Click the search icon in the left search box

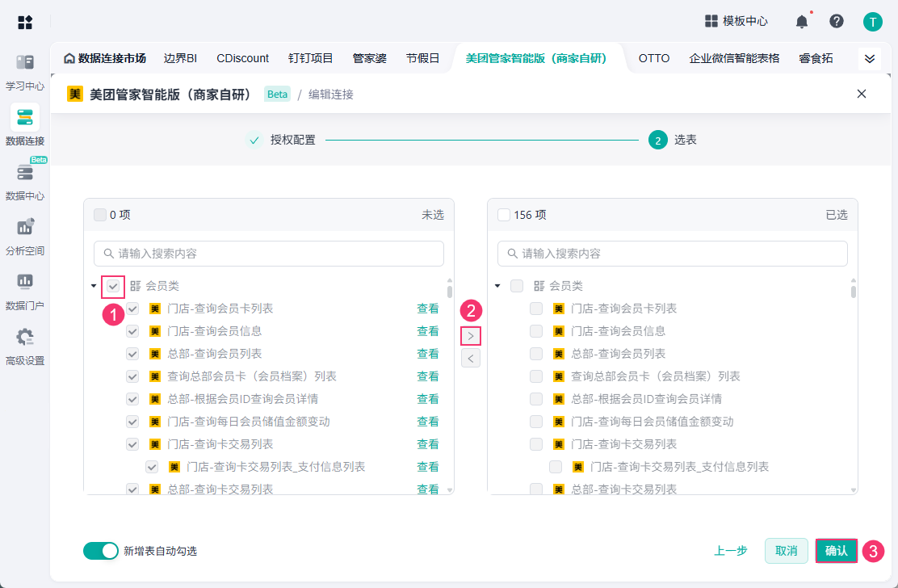tap(109, 253)
